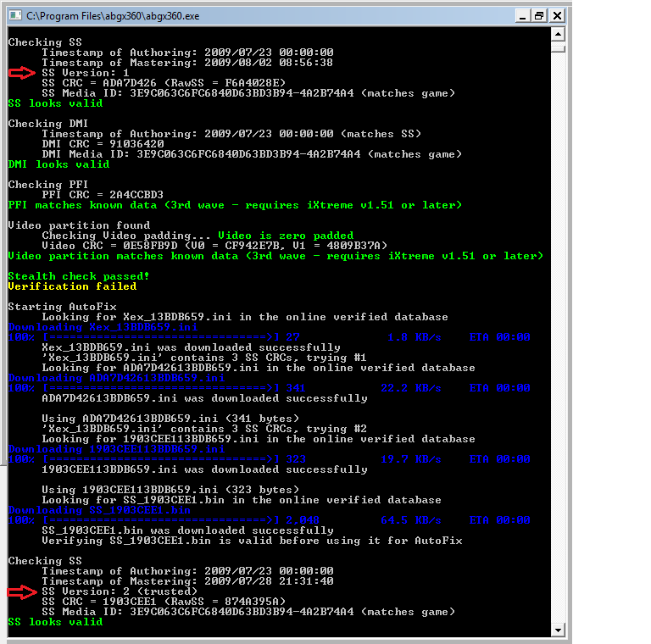Viewport: 651px width, 644px height.
Task: Click the yellow 'Verification failed' line
Action: [72, 286]
